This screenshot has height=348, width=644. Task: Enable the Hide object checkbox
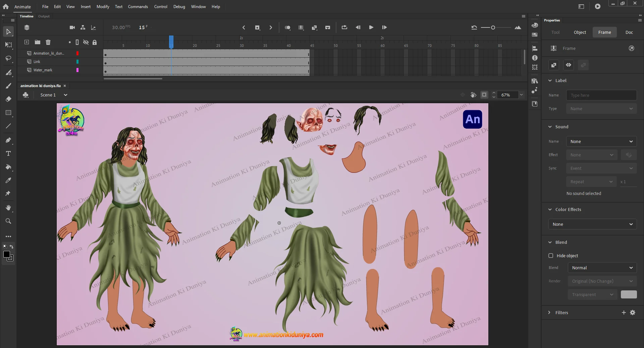coord(551,256)
